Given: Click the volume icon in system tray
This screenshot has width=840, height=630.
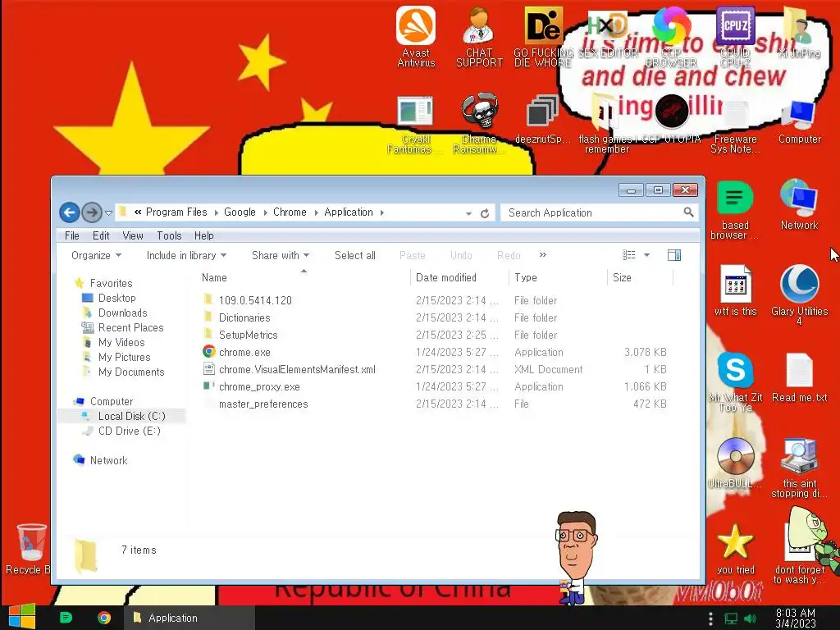Looking at the screenshot, I should 750,619.
